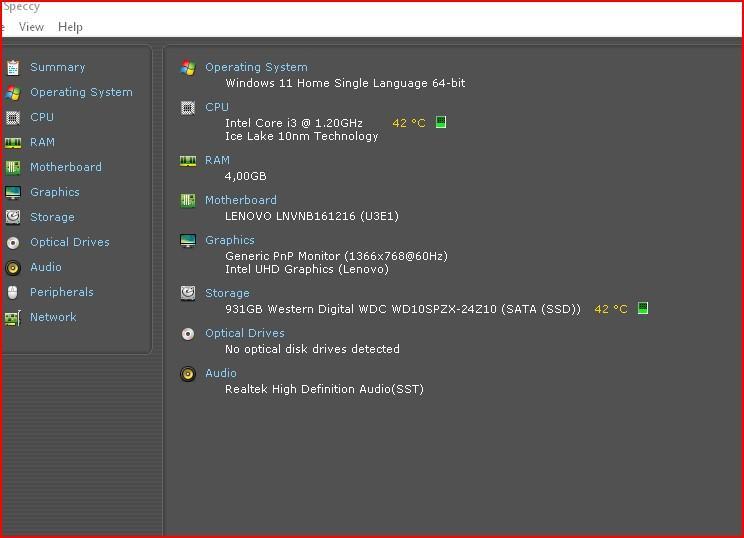Select Operating System in the sidebar
744x538 pixels.
81,92
